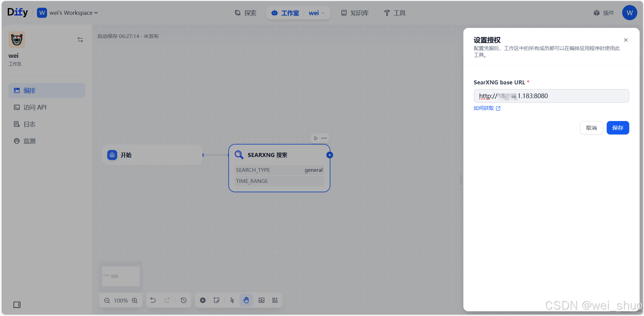Open the 如何获取 help link
The image size is (644, 316).
(487, 108)
